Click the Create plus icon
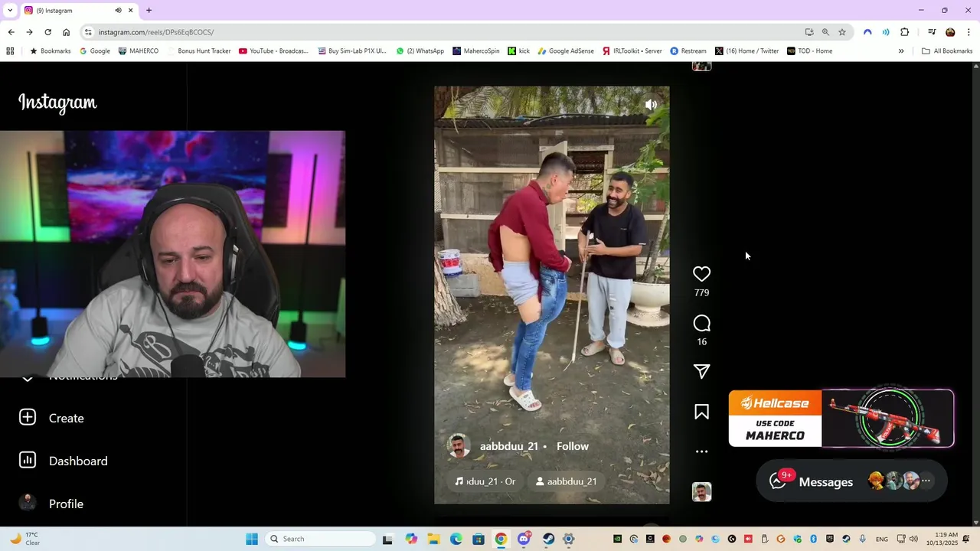This screenshot has width=980, height=551. click(x=28, y=417)
